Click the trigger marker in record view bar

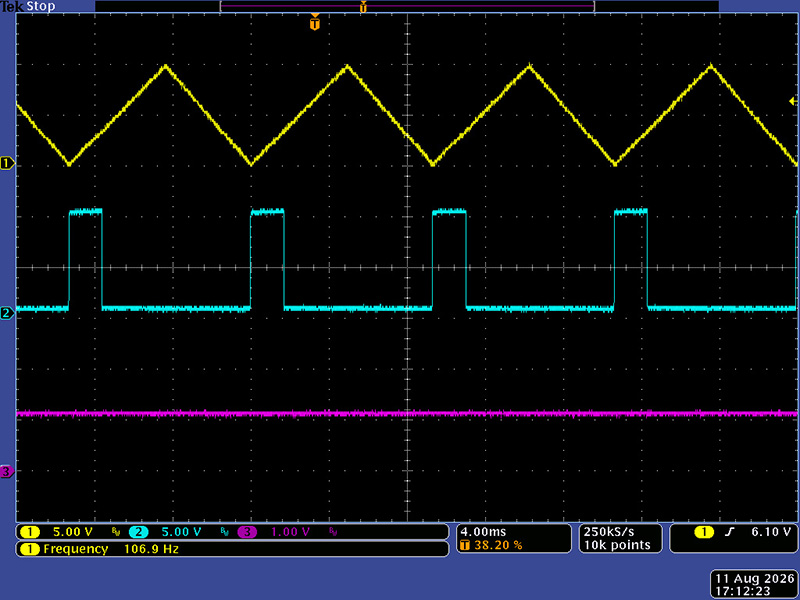(x=363, y=7)
